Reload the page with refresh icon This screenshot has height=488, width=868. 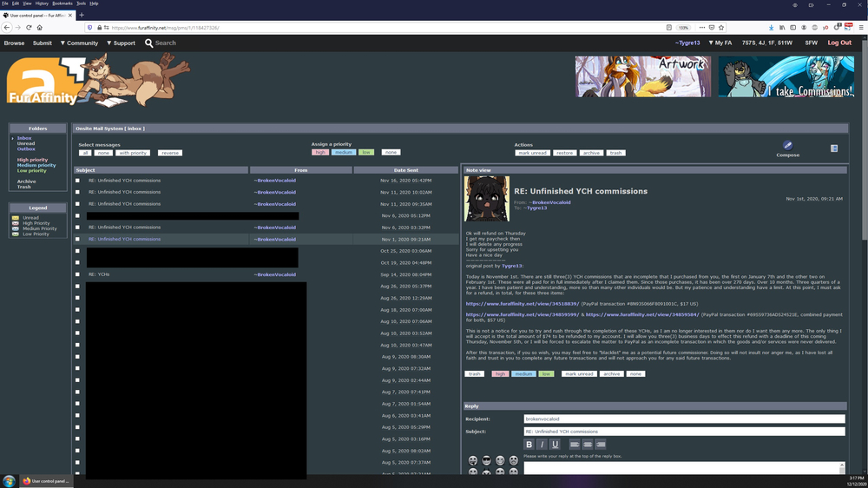tap(29, 27)
